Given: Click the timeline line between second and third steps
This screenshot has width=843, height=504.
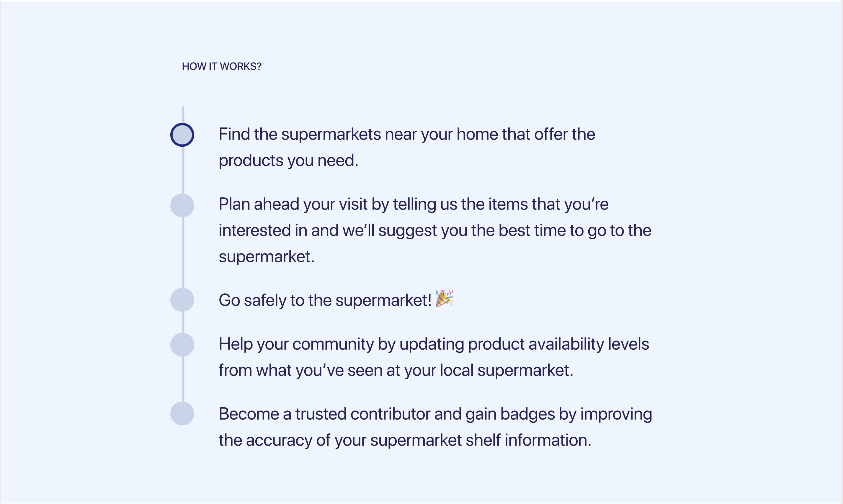Looking at the screenshot, I should [x=183, y=253].
